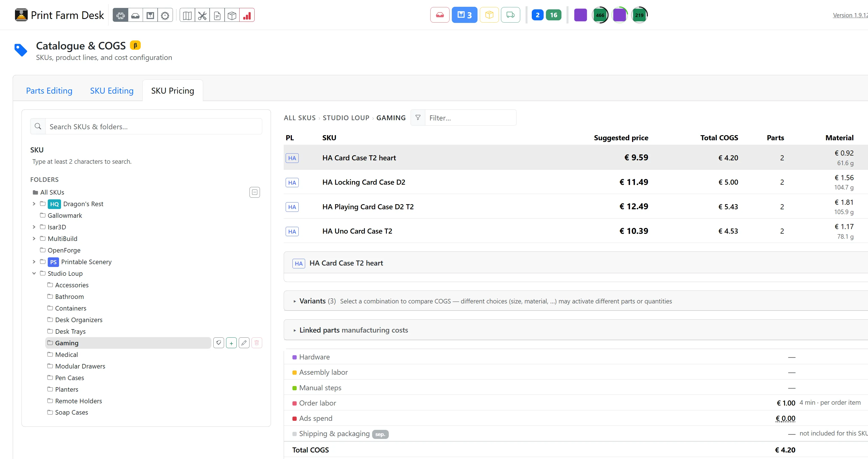Click the purple square with green progress ring
This screenshot has width=868, height=459.
tap(619, 15)
